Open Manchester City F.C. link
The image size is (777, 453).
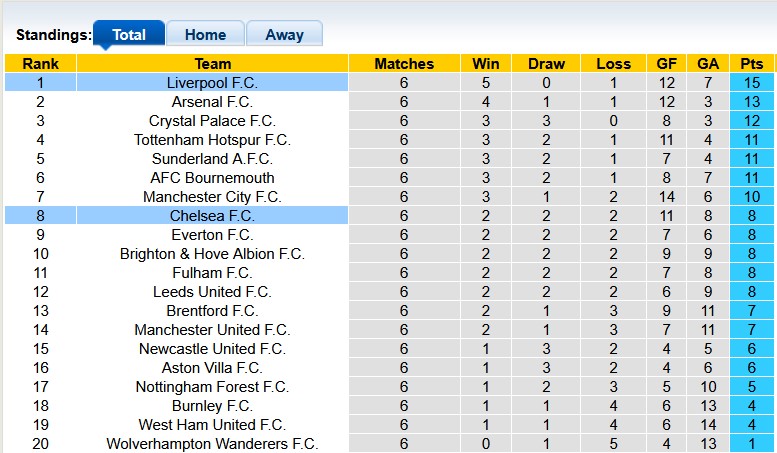[x=212, y=197]
